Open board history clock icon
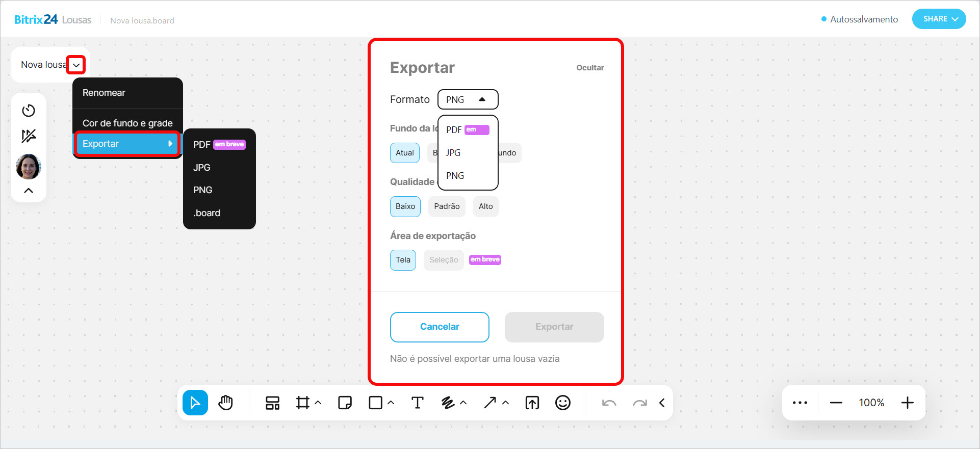 (29, 111)
